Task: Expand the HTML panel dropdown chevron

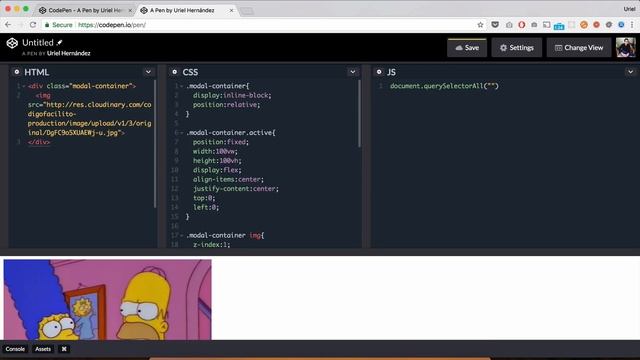Action: click(148, 72)
